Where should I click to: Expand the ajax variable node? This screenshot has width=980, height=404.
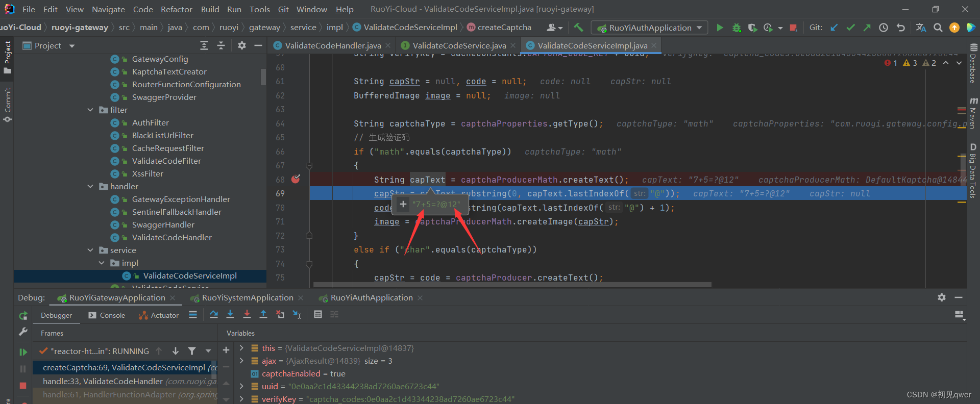(x=241, y=361)
